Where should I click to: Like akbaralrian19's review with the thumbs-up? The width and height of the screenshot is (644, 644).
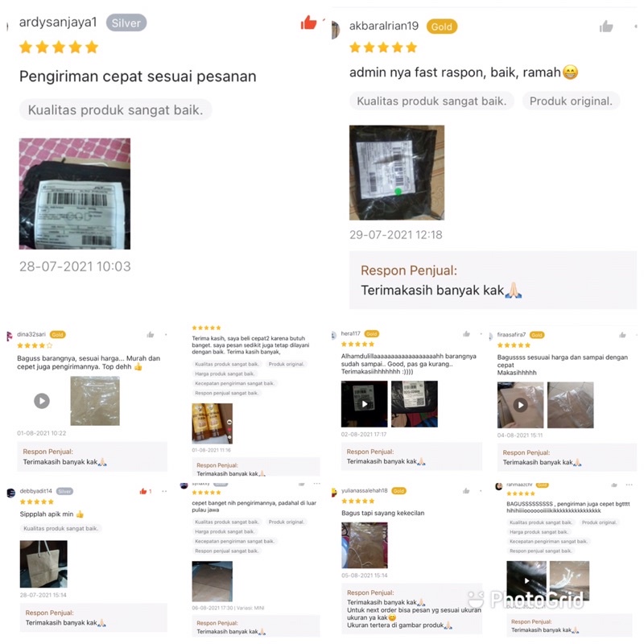pyautogui.click(x=606, y=27)
